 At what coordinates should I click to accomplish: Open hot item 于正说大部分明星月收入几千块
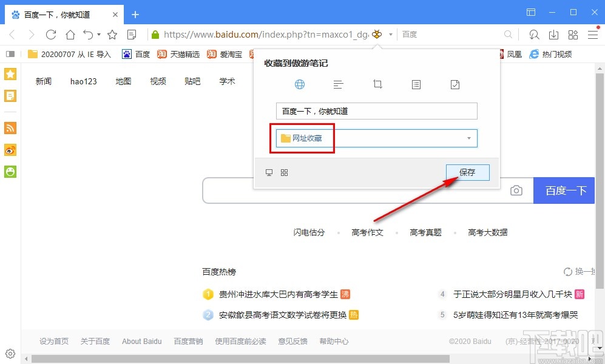pos(512,295)
